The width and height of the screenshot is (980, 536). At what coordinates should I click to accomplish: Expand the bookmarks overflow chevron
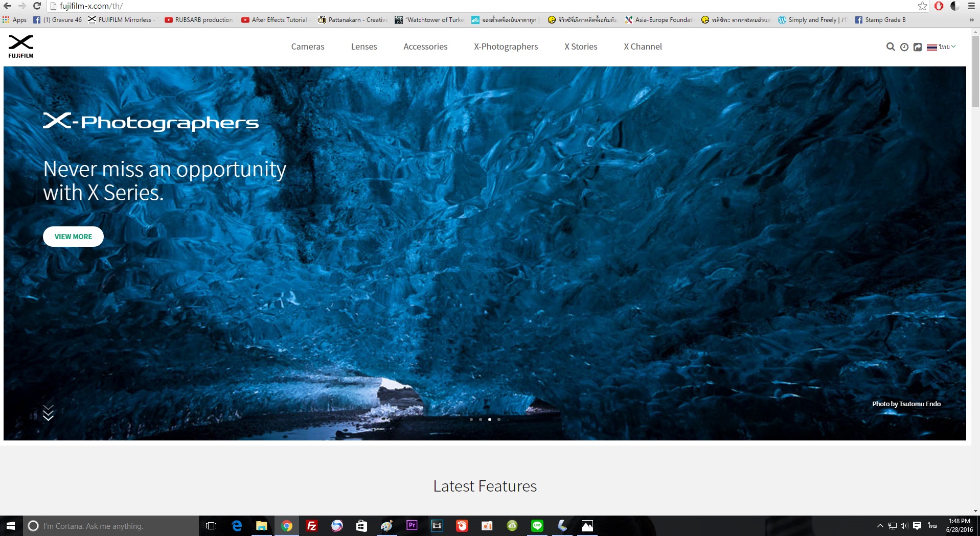tap(971, 20)
